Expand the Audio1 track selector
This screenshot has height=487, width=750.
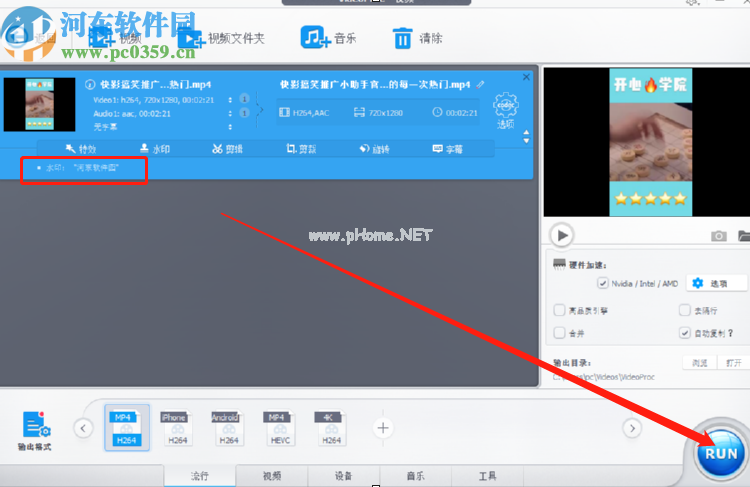pyautogui.click(x=231, y=113)
